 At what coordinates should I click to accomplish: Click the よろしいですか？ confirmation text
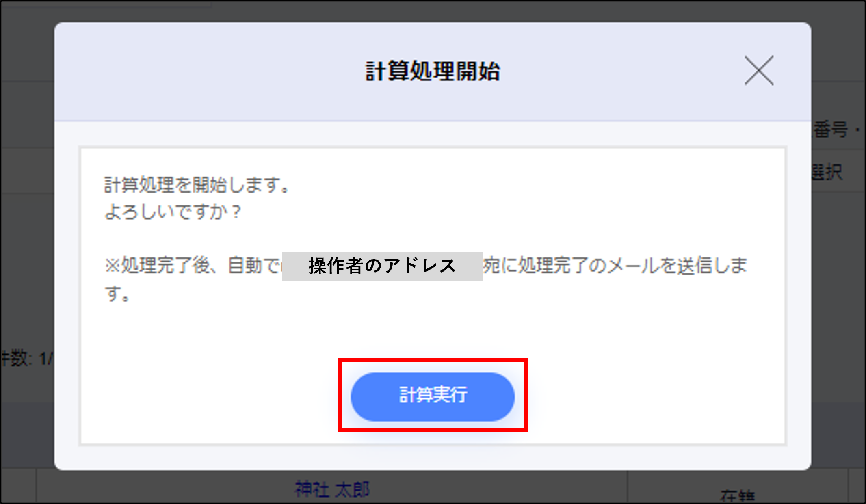(x=173, y=212)
